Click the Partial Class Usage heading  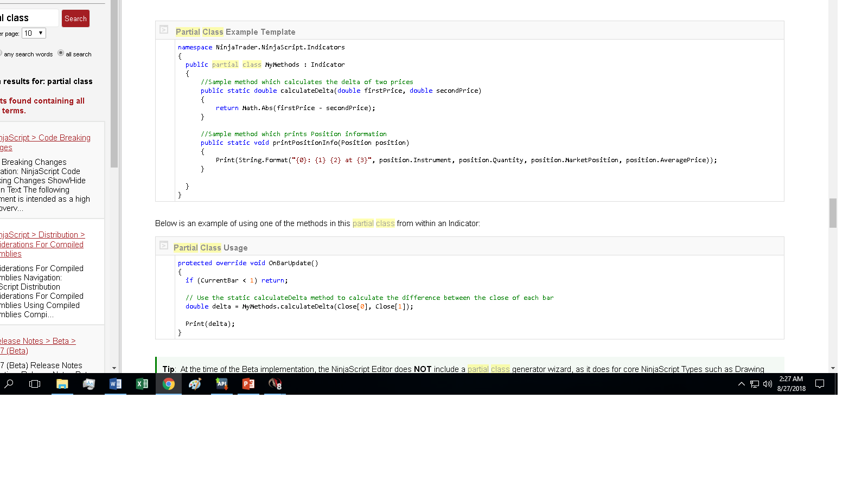[210, 248]
